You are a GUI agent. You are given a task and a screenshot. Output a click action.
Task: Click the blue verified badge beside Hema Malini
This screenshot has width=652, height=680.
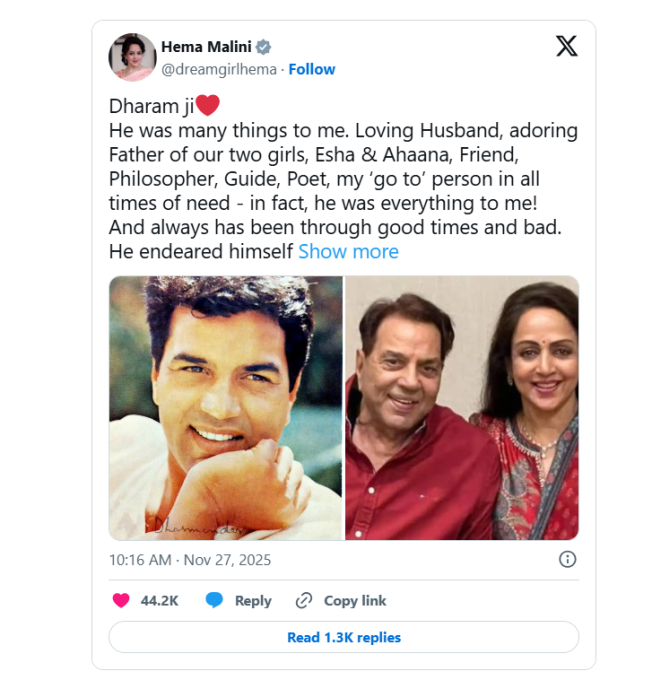(x=263, y=47)
